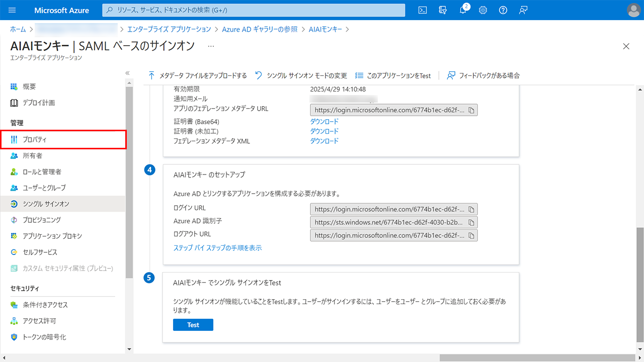Open the ellipsis more options menu
644x362 pixels.
(x=211, y=46)
